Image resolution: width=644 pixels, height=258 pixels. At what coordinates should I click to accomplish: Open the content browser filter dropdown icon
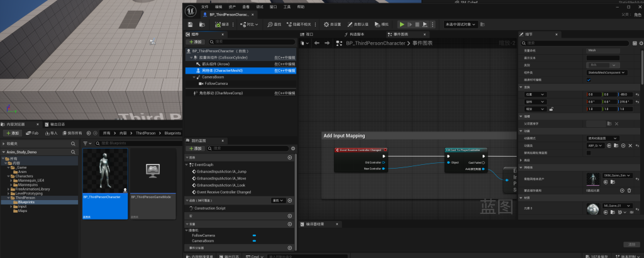[x=87, y=143]
